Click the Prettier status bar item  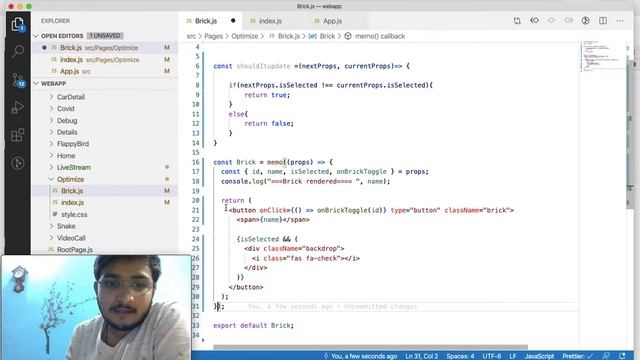click(x=578, y=356)
